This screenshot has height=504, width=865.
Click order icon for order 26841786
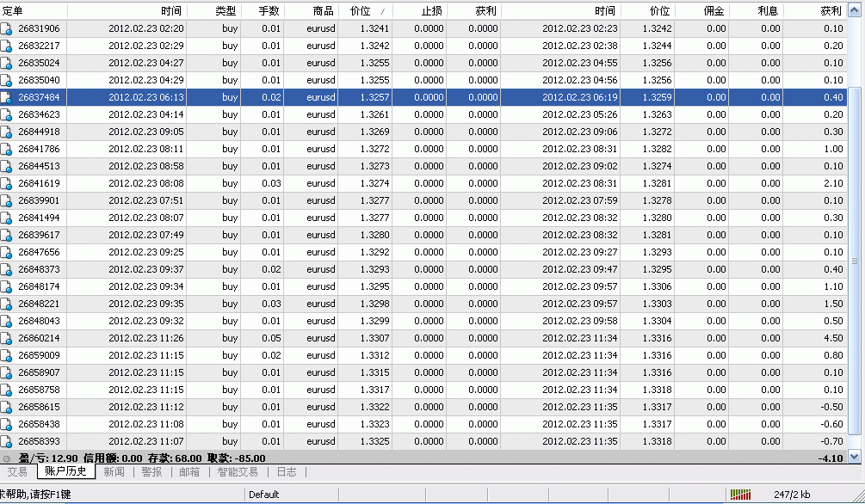(6, 149)
